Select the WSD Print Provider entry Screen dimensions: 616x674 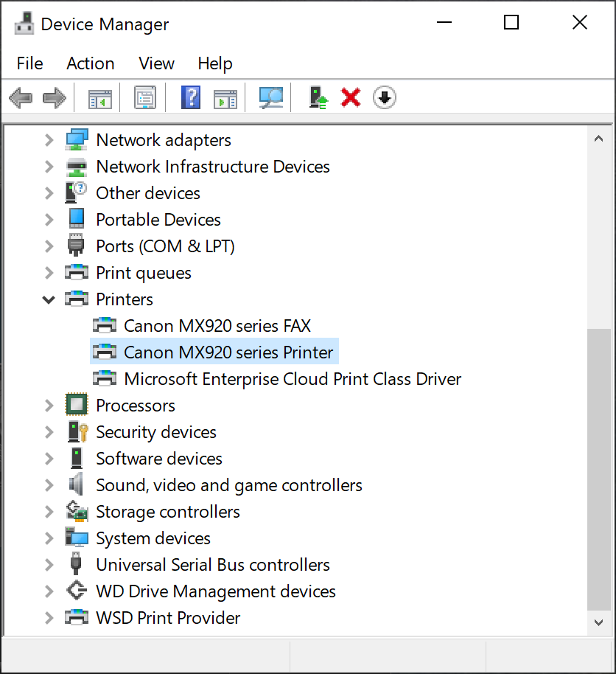168,618
